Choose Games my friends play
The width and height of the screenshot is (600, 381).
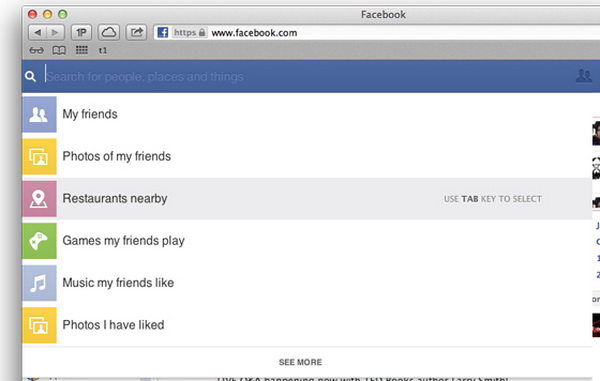(x=307, y=241)
